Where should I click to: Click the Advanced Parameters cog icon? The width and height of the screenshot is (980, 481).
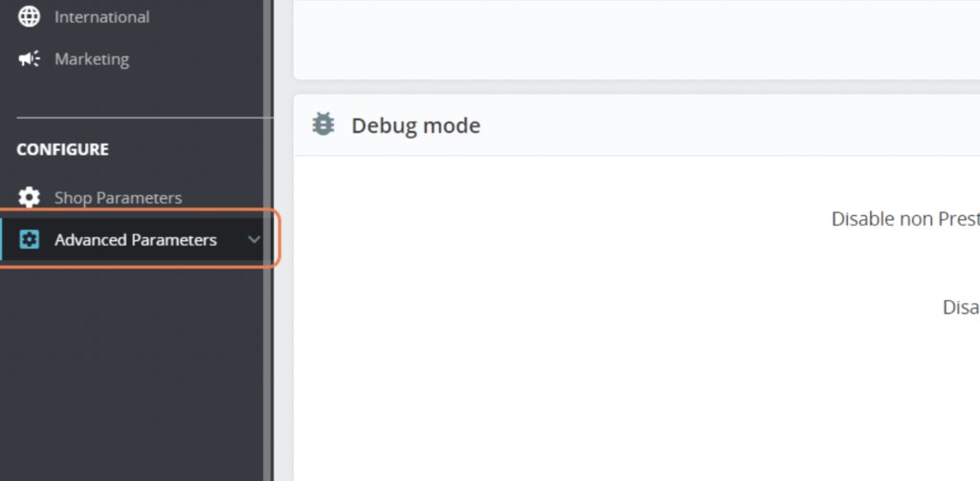pyautogui.click(x=29, y=239)
